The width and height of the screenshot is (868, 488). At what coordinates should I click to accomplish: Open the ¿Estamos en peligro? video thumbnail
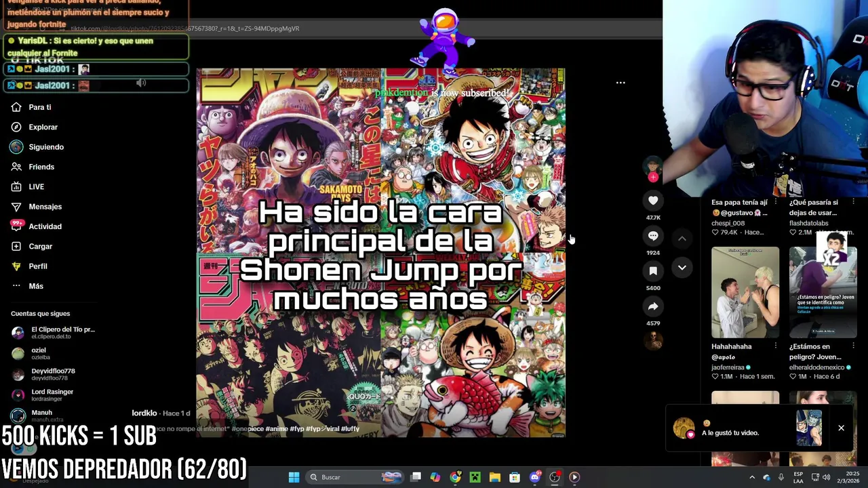[x=823, y=293]
